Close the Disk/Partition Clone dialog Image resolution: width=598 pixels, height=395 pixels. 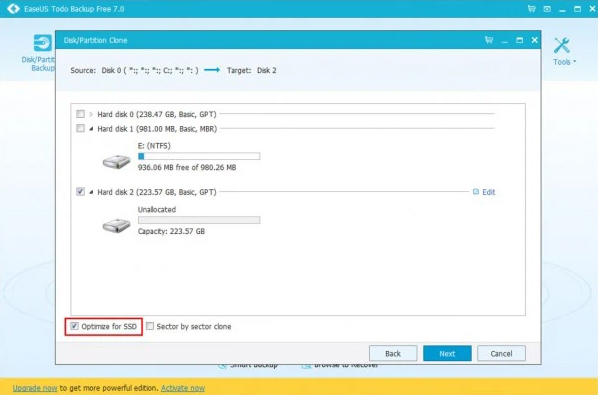point(534,40)
